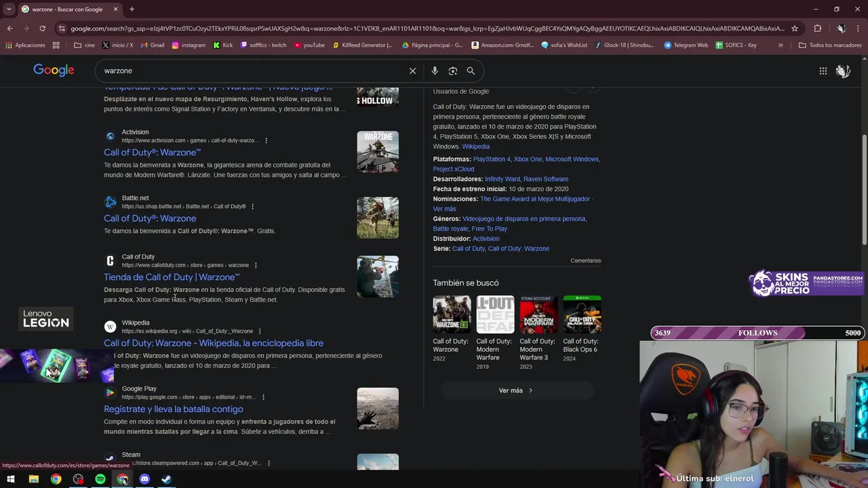868x488 pixels.
Task: Open the tab search dropdown arrow
Action: [9, 9]
